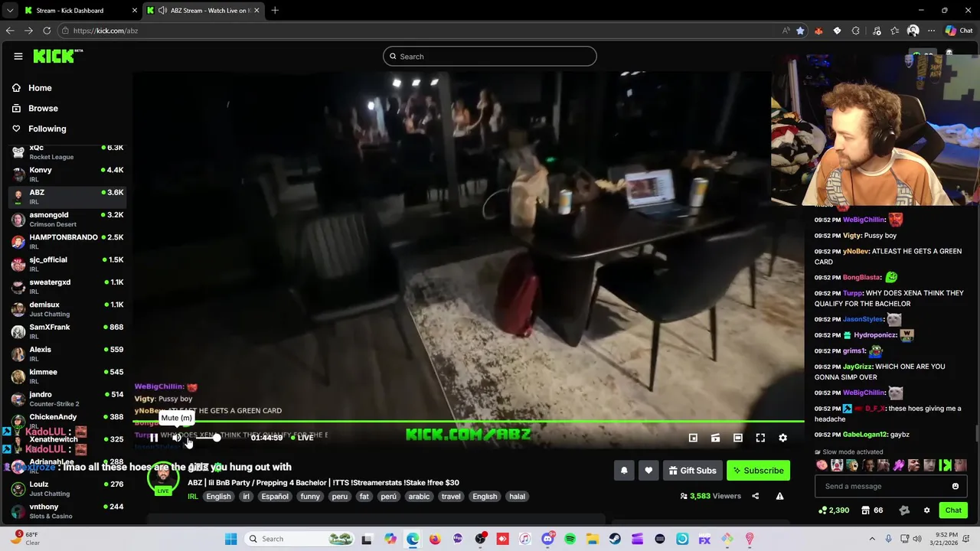This screenshot has height=551, width=980.
Task: Open HAMPTONBRANDO channel in sidebar
Action: [x=67, y=242]
